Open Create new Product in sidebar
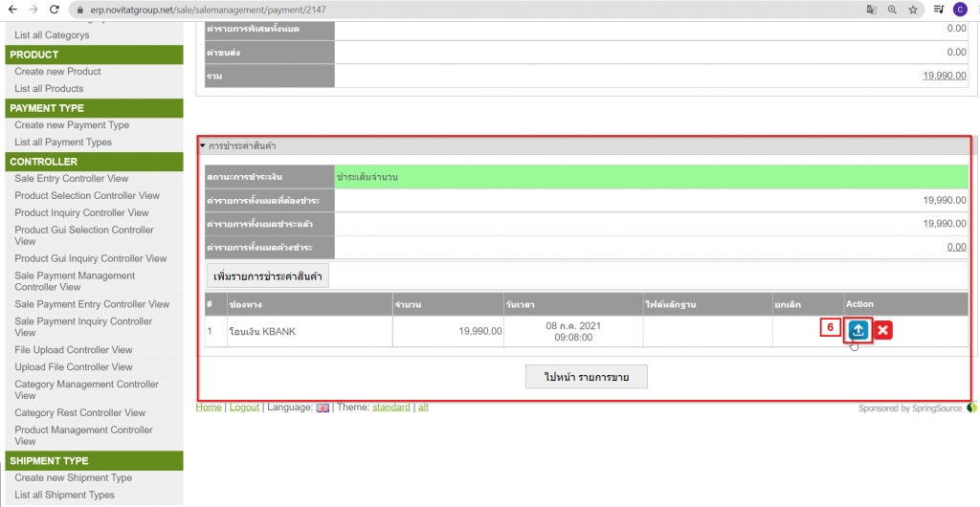The height and width of the screenshot is (507, 980). click(57, 72)
